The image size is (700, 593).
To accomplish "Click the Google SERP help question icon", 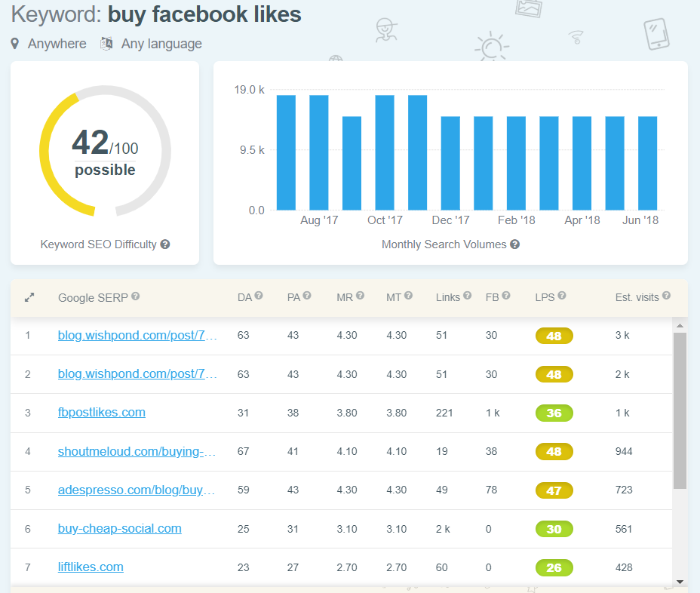I will [136, 296].
